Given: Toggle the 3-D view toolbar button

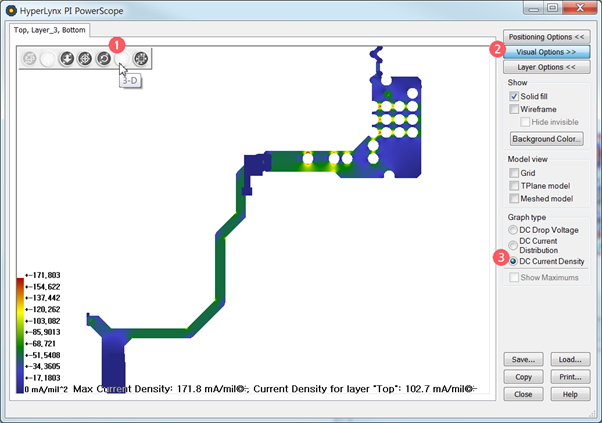Looking at the screenshot, I should pyautogui.click(x=122, y=59).
